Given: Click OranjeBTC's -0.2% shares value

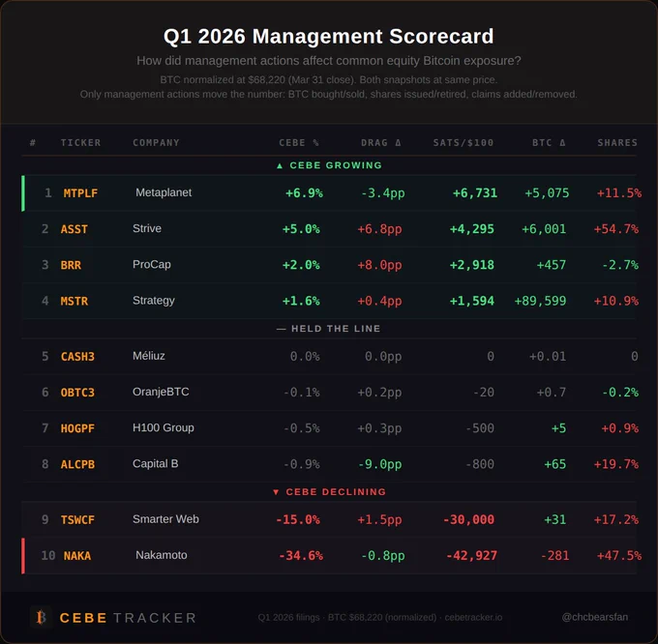Looking at the screenshot, I should pos(619,393).
